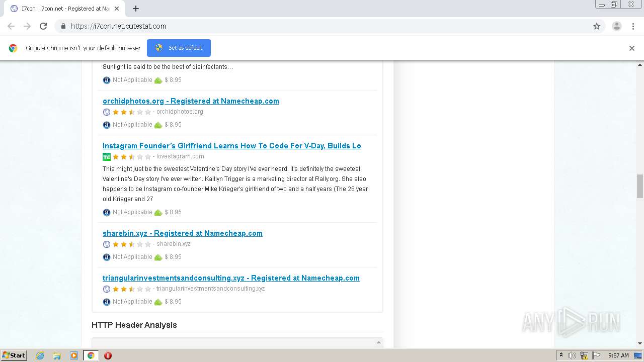This screenshot has height=362, width=644.
Task: Open the network tray icon
Action: (584, 355)
